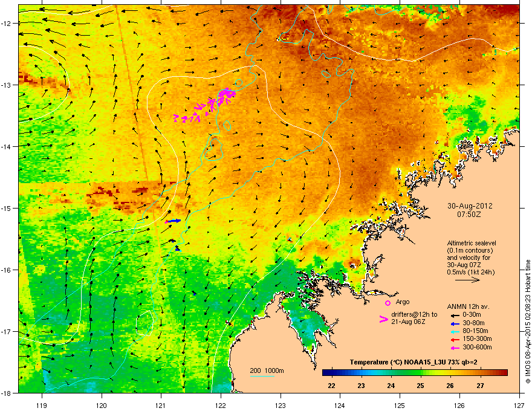The height and width of the screenshot is (411, 532).
Task: Click the cyan bathymetry contour legend line
Action: [262, 376]
